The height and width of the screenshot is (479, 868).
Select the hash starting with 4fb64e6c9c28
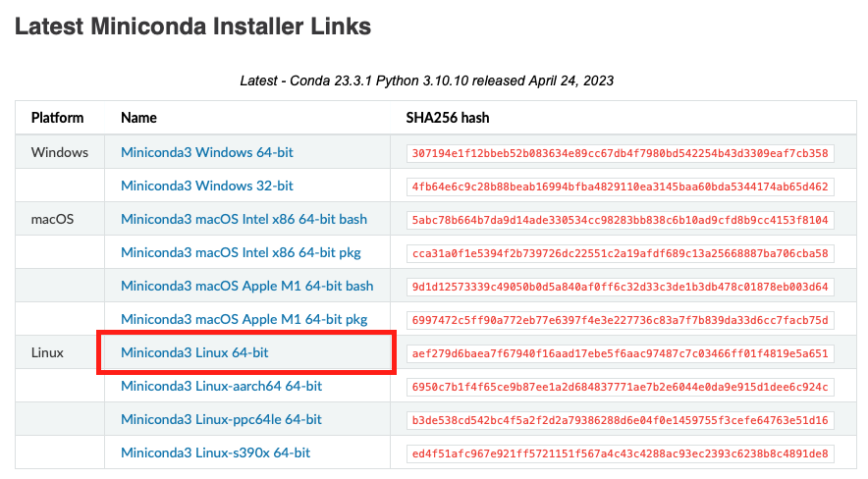point(620,186)
